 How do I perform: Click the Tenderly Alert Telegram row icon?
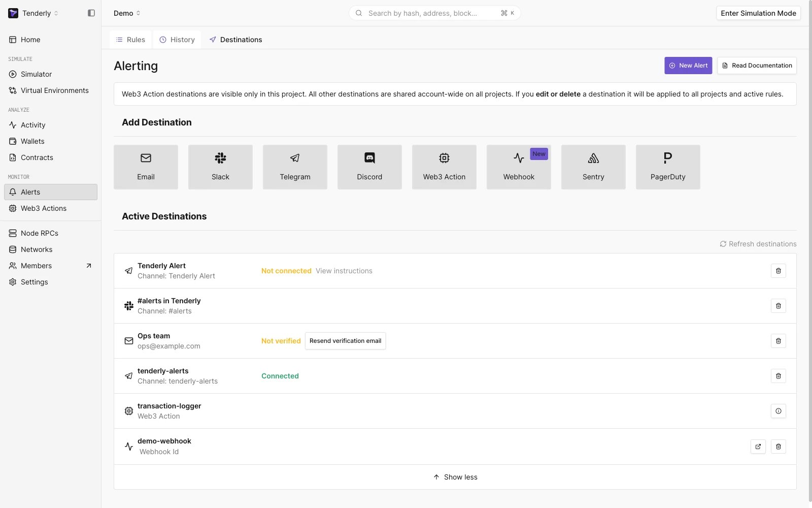coord(129,271)
